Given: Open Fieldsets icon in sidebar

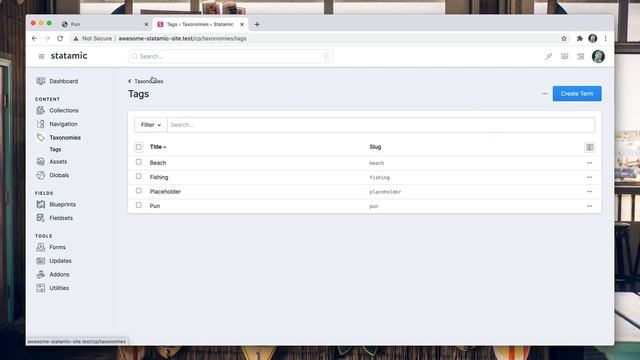Looking at the screenshot, I should 40,218.
